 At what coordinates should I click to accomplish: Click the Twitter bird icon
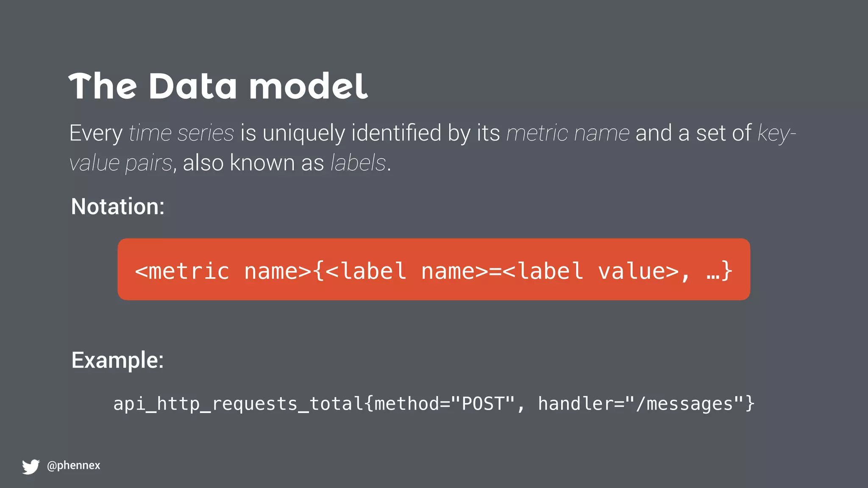(31, 466)
